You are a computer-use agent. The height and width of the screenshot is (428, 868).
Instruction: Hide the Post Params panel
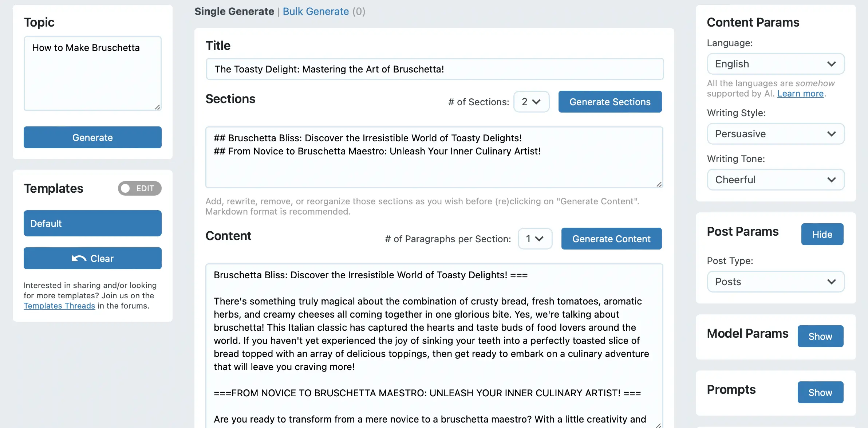click(x=822, y=234)
